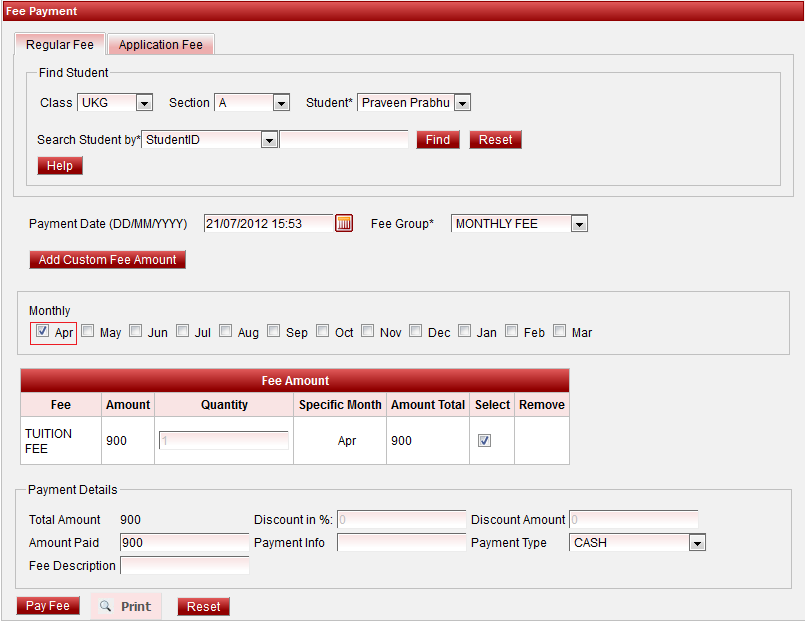The height and width of the screenshot is (621, 805).
Task: Click the Find button
Action: pos(438,140)
